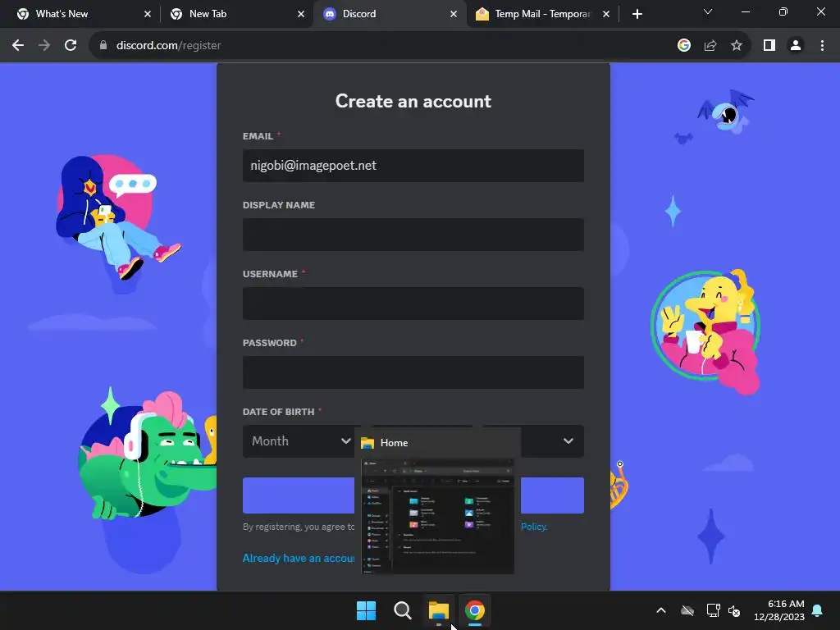The width and height of the screenshot is (840, 630).
Task: Click the OneDrive tray icon
Action: pyautogui.click(x=687, y=610)
